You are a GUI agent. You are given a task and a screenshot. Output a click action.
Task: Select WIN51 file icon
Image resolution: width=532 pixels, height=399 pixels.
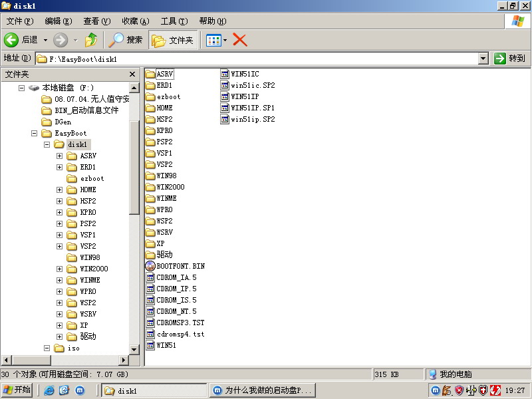tap(150, 345)
